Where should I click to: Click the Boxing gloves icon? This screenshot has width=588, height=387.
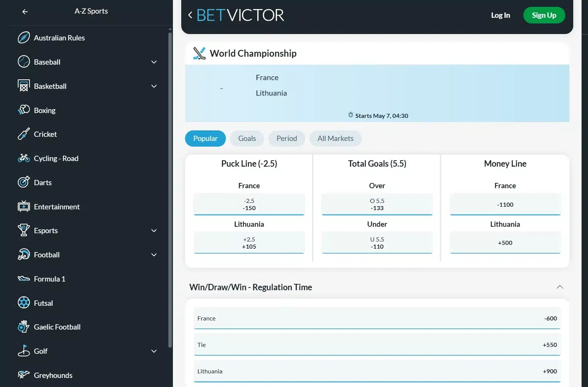point(24,110)
